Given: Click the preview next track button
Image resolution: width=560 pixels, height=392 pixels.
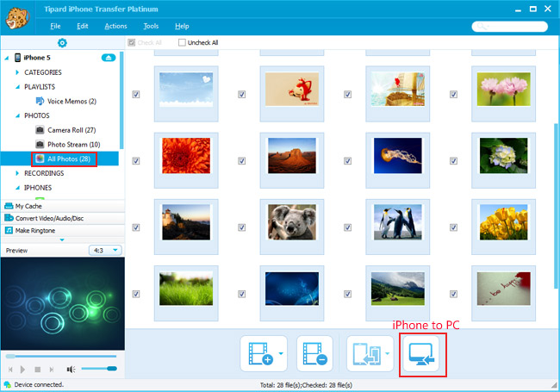Looking at the screenshot, I should (52, 369).
